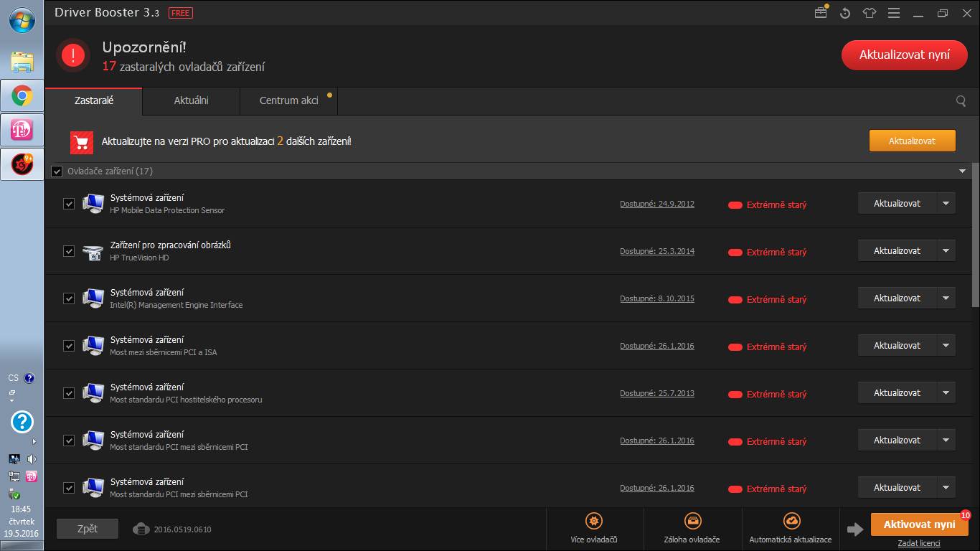Expand update dropdown for HP TrueVision HD
This screenshot has width=980, height=551.
click(x=946, y=250)
